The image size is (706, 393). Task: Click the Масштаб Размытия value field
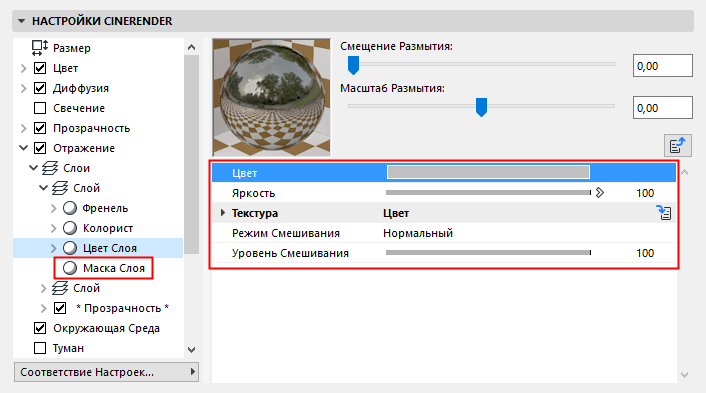click(x=662, y=108)
